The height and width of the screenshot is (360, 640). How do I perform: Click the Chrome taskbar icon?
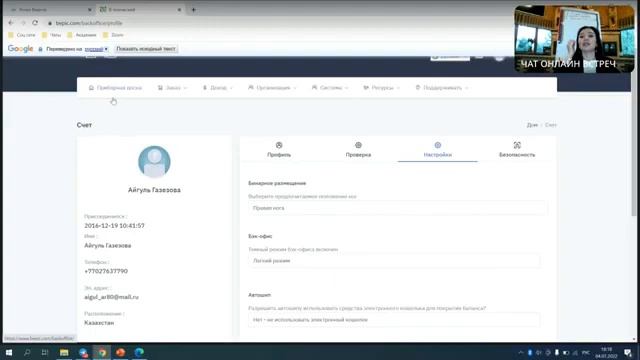point(102,352)
